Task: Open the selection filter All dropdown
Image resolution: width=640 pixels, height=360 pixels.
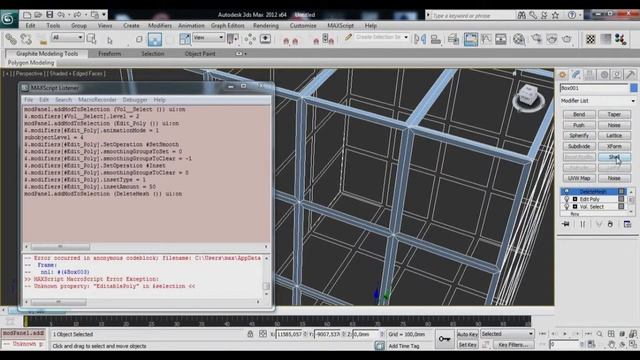Action: [67, 38]
